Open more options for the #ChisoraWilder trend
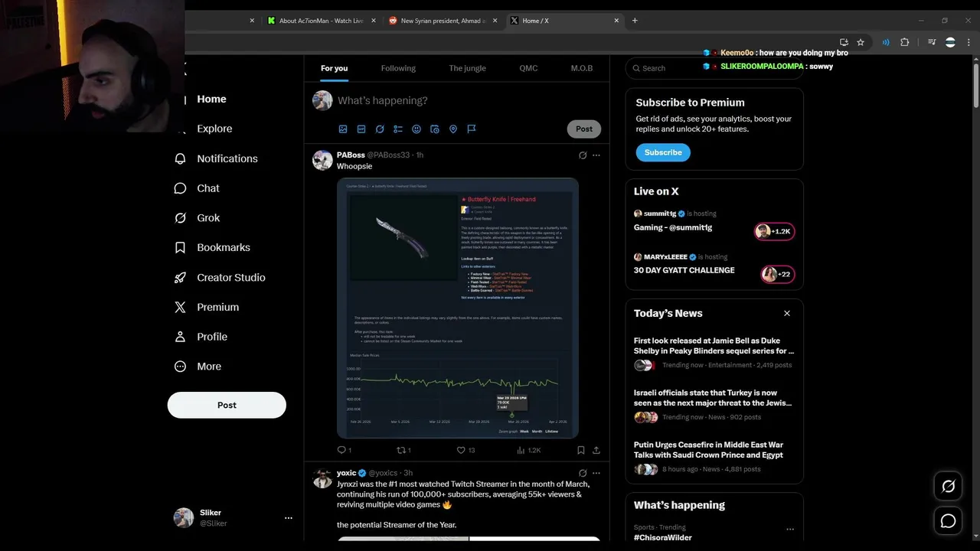Viewport: 980px width, 551px height. coord(790,529)
